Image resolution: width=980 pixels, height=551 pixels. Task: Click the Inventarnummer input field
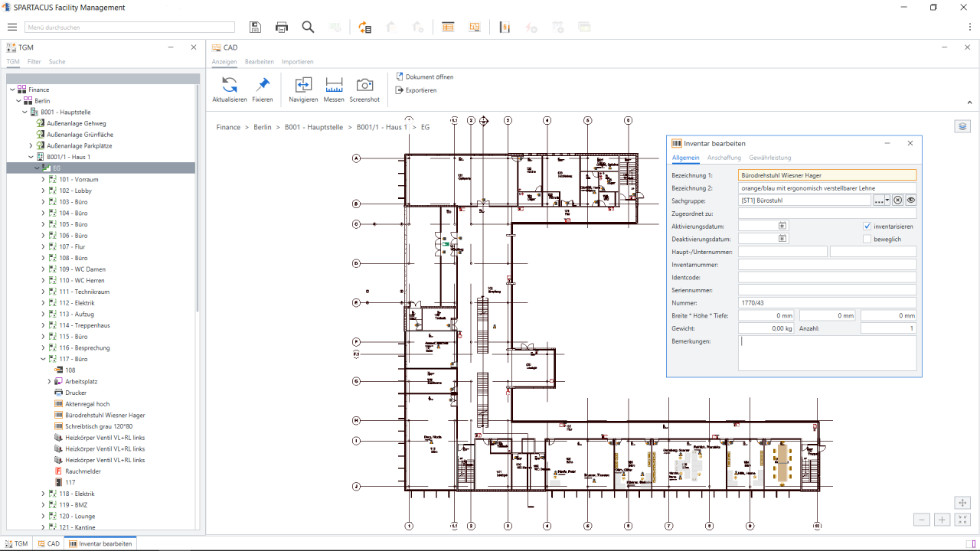[x=827, y=265]
